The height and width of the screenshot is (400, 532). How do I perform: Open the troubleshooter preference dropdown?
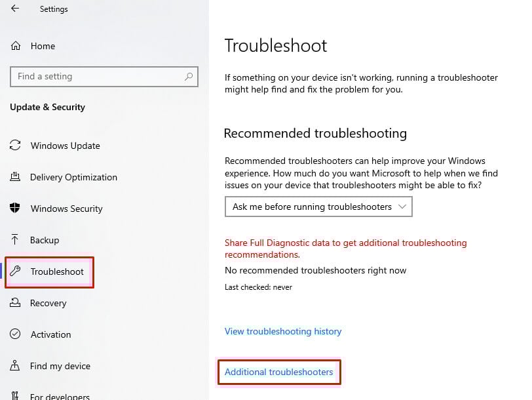coord(318,207)
